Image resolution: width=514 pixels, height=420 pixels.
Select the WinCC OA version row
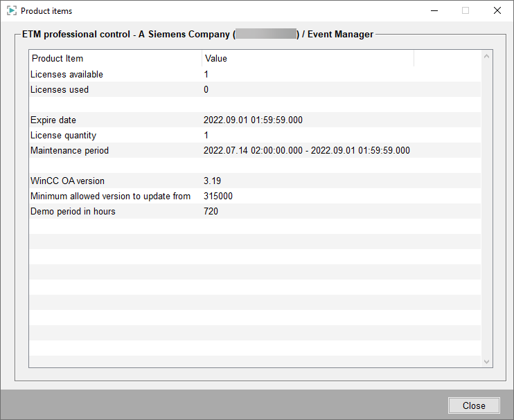coord(67,181)
